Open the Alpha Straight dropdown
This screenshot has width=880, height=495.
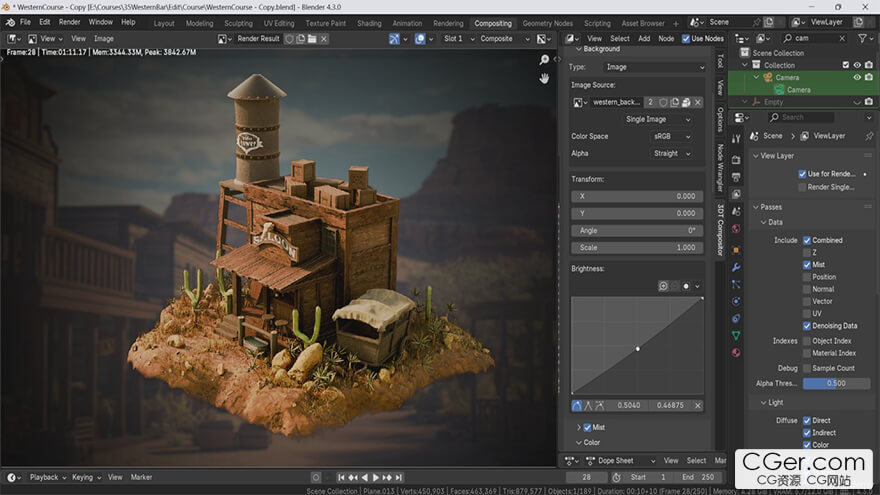(x=671, y=153)
